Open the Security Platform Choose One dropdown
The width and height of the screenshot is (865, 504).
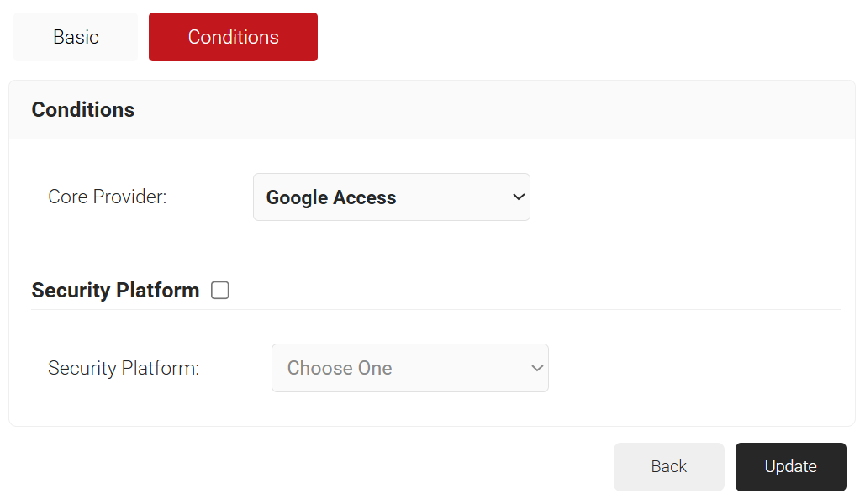click(409, 368)
